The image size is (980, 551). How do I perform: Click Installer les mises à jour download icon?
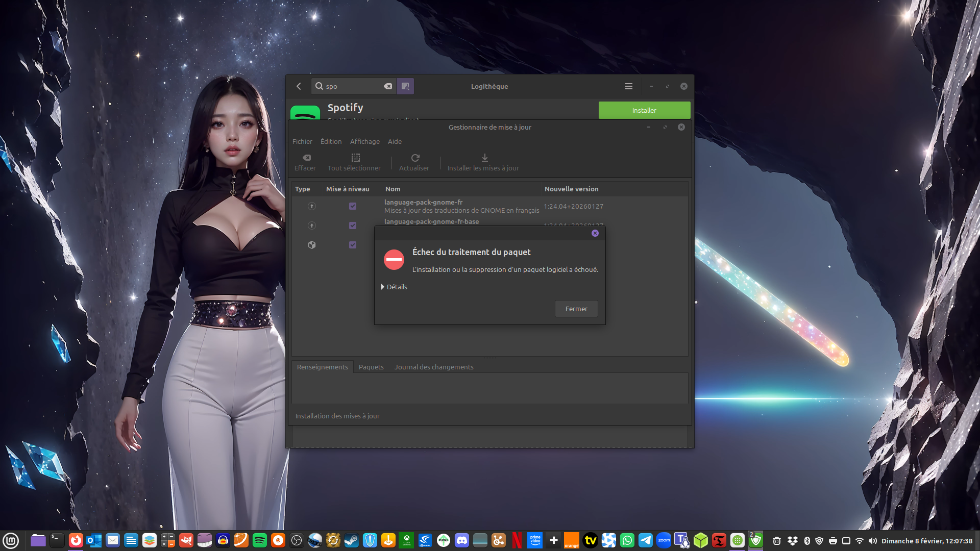(484, 158)
